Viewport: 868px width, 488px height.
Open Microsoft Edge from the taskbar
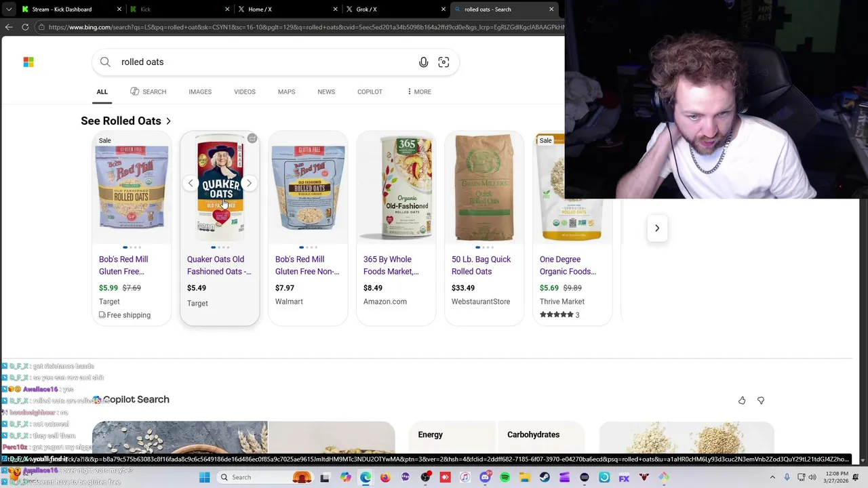click(366, 477)
